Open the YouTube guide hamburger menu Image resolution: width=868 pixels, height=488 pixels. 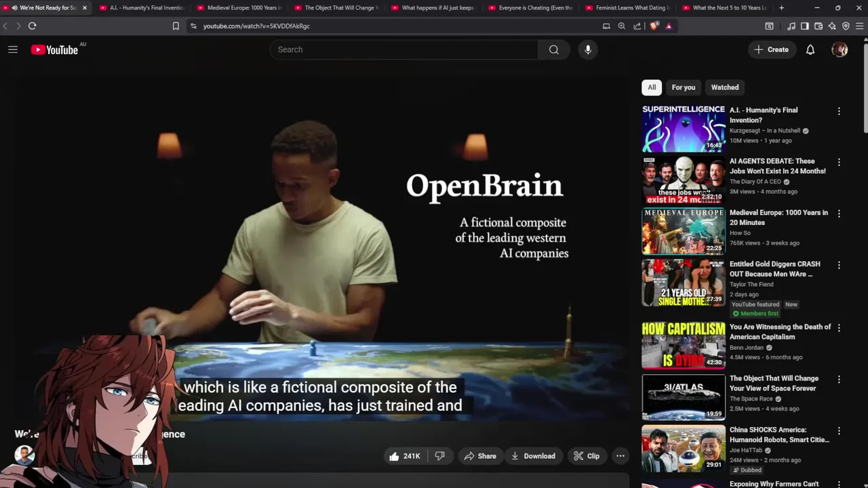click(13, 49)
